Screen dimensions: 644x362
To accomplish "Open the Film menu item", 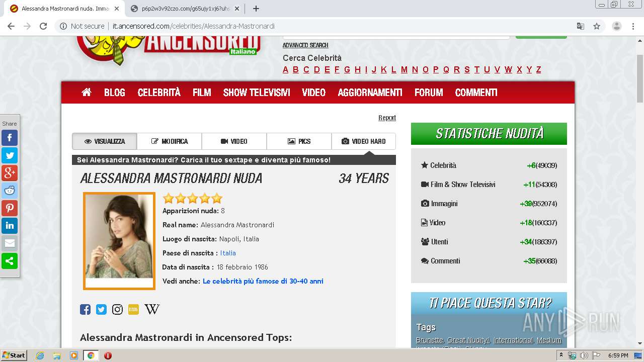I will click(202, 93).
